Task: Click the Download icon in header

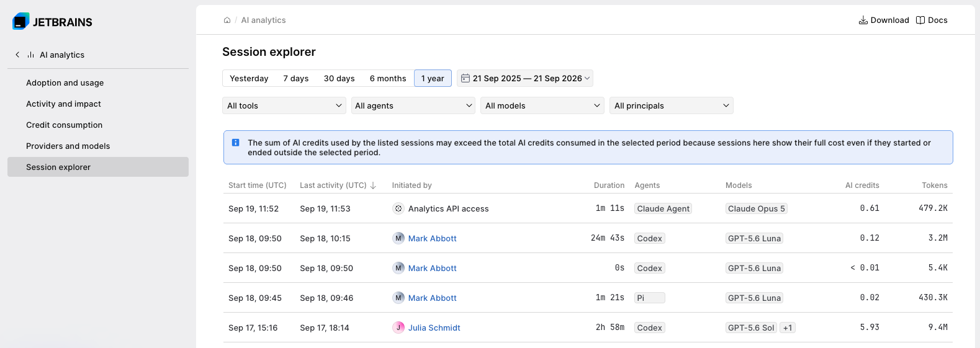Action: click(863, 20)
